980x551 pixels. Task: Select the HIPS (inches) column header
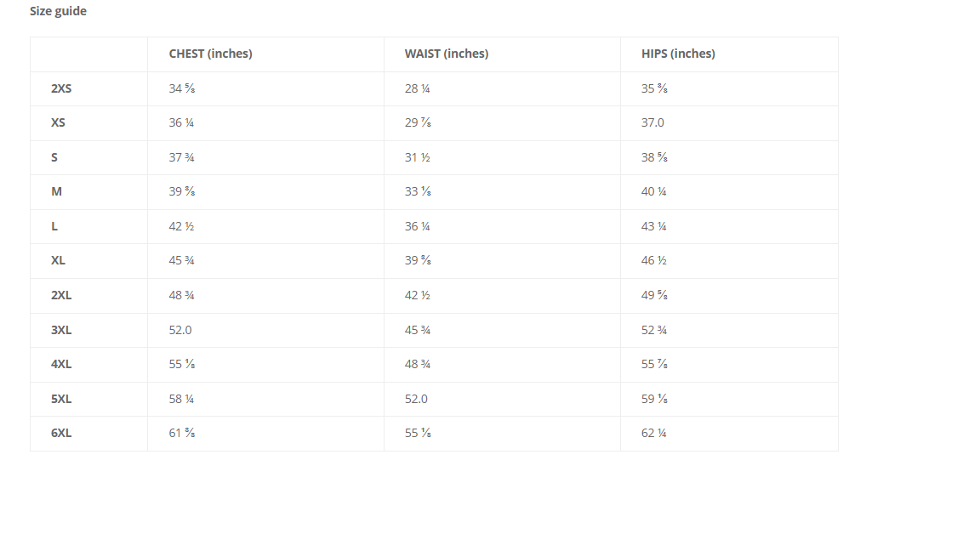678,54
